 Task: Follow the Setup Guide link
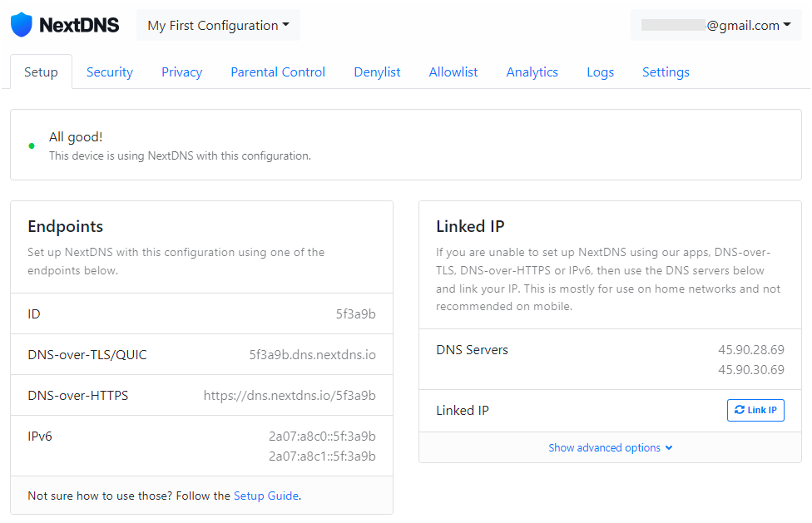265,496
